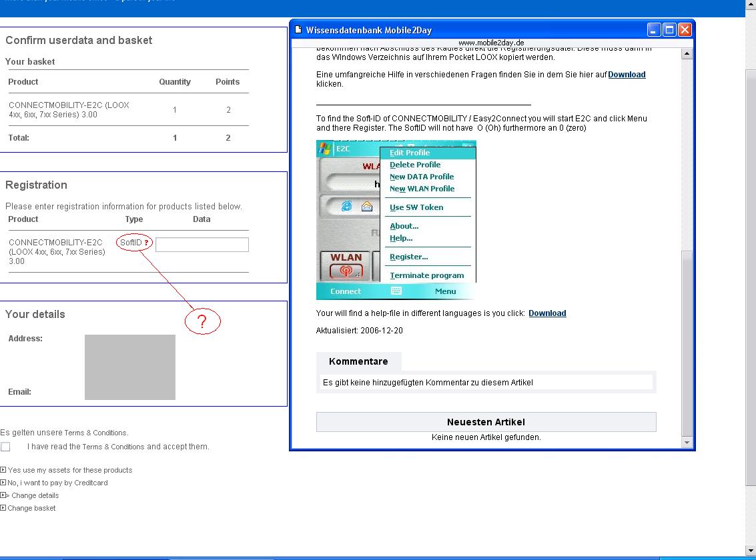
Task: Maximize the Wissensdatenbank Mobile2Day window
Action: coord(669,30)
